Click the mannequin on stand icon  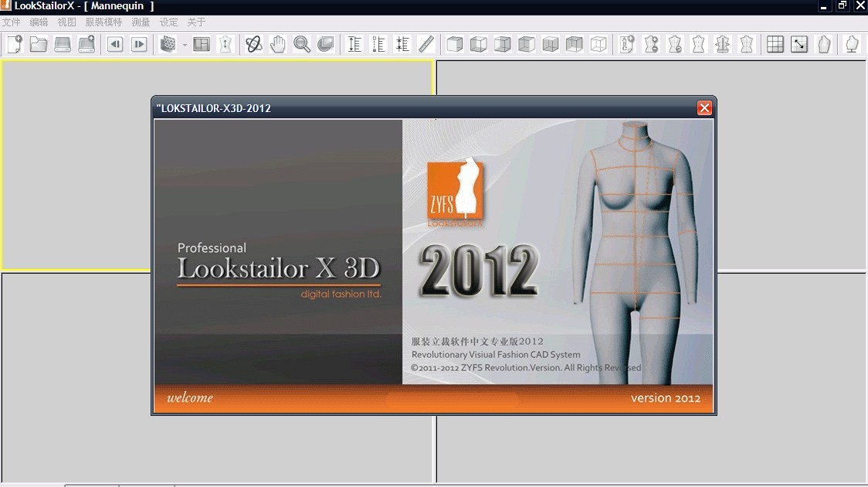pyautogui.click(x=852, y=44)
